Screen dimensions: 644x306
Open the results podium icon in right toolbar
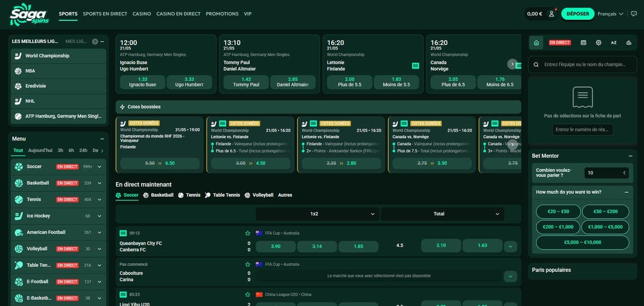628,42
